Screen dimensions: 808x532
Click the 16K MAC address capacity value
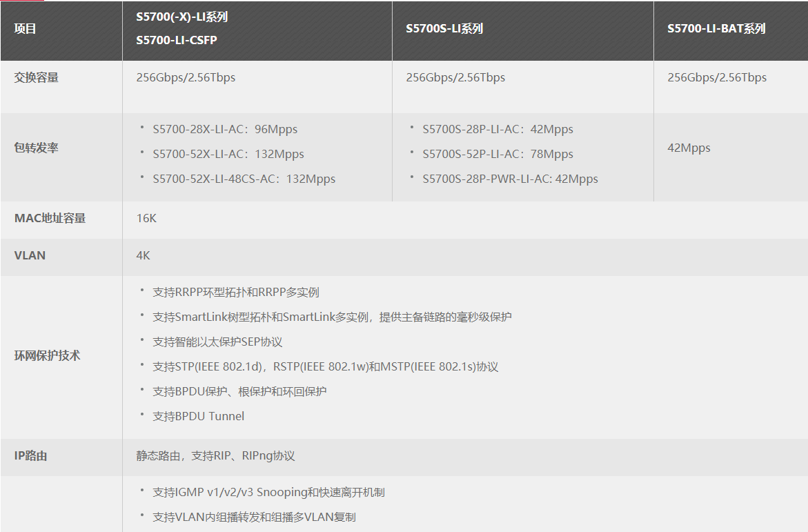pyautogui.click(x=146, y=218)
